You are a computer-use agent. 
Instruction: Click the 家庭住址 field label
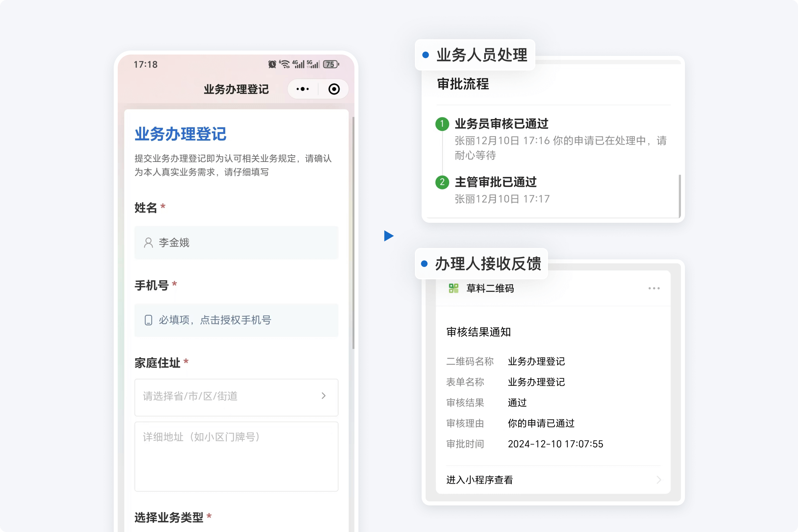(x=157, y=363)
